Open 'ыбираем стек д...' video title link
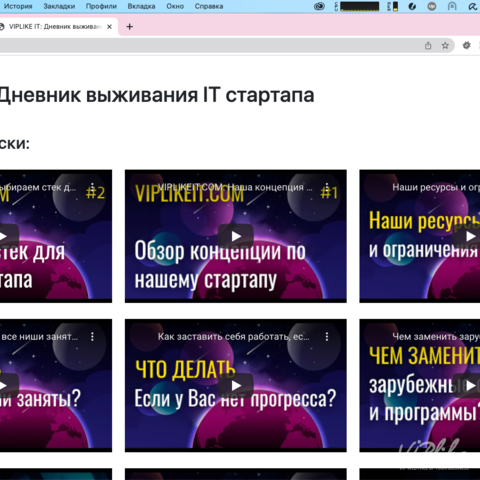The height and width of the screenshot is (480, 480). 38,187
